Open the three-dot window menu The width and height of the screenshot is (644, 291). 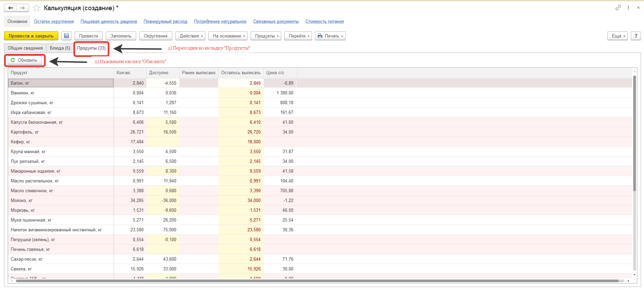(x=628, y=7)
